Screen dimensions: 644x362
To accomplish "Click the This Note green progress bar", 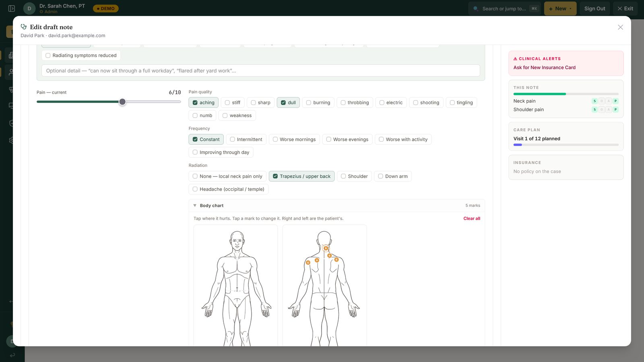I will 539,94.
